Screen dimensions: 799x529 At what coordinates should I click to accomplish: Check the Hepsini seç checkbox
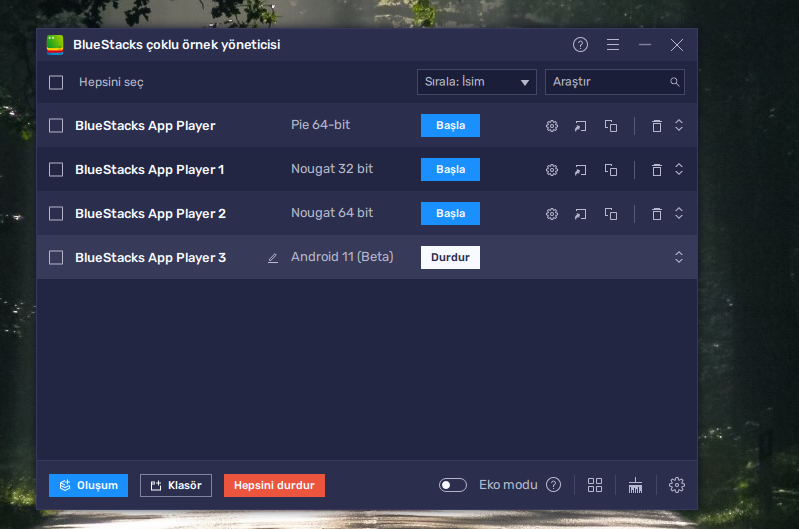(56, 83)
